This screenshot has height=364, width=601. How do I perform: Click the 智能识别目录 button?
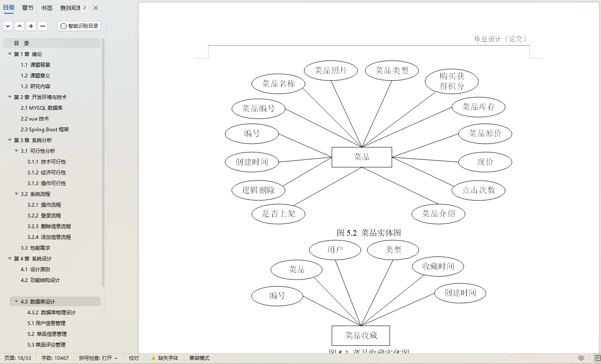pos(79,26)
